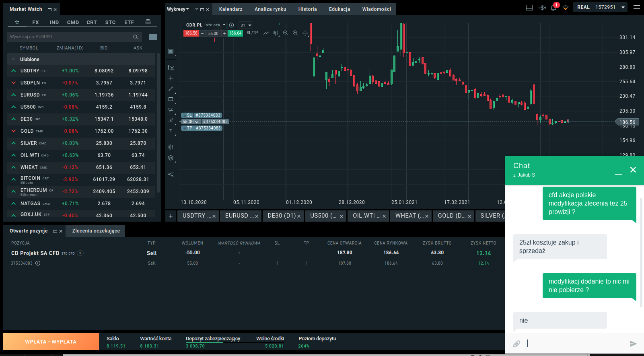
Task: Open the D1 timeframe dropdown
Action: pyautogui.click(x=246, y=25)
